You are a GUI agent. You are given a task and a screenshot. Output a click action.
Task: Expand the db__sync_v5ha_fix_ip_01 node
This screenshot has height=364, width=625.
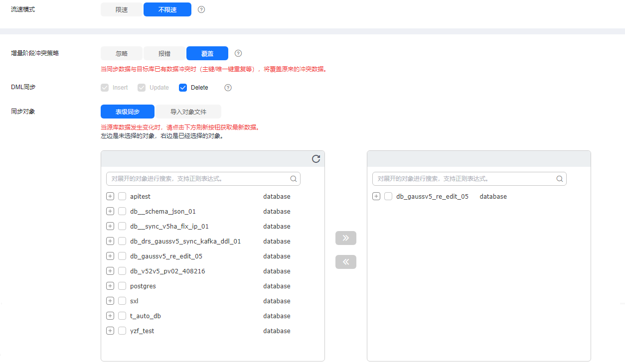(110, 226)
